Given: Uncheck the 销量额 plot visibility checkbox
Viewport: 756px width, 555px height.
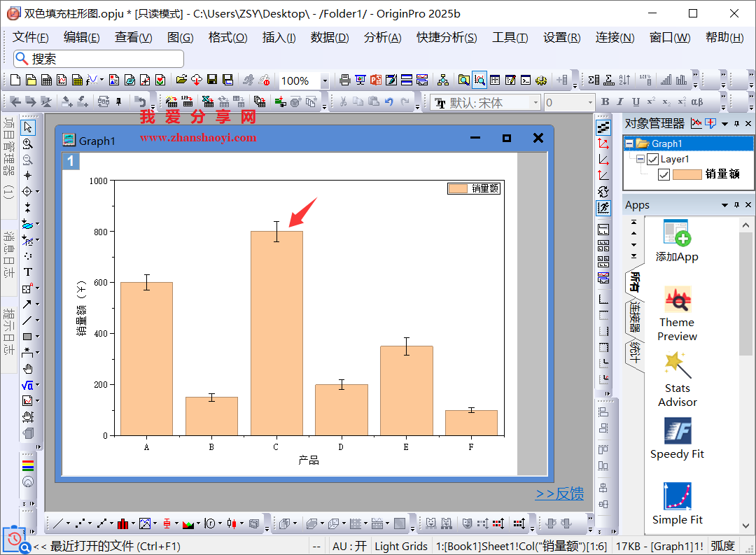Looking at the screenshot, I should (664, 174).
